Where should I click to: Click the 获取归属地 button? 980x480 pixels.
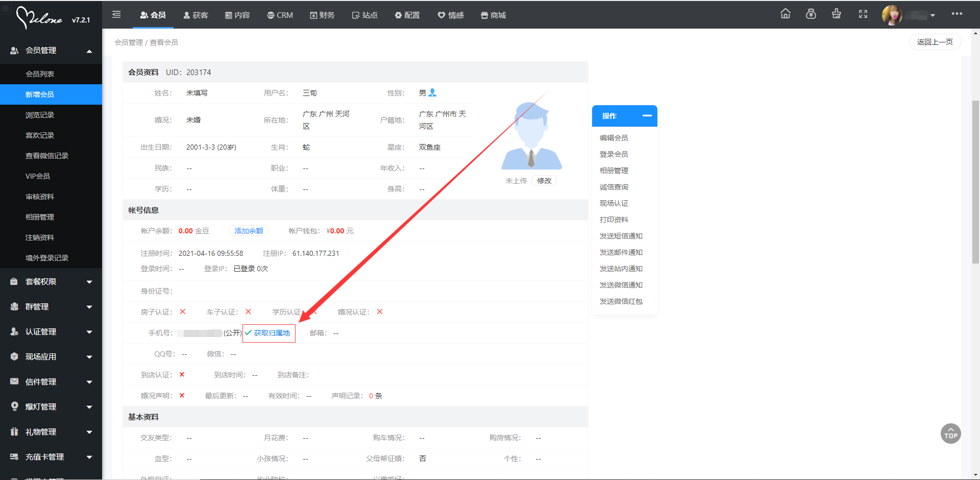coord(269,333)
